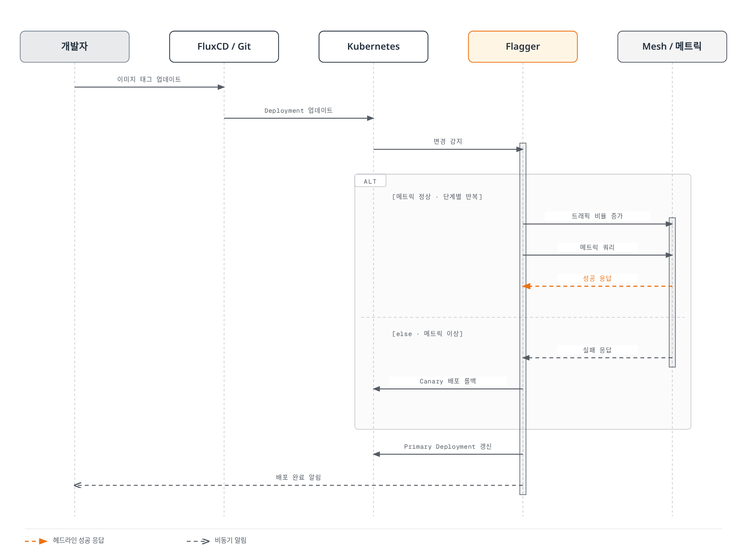The width and height of the screenshot is (747, 560).
Task: Select the Mesh / 메트릭 participant box
Action: click(x=672, y=47)
